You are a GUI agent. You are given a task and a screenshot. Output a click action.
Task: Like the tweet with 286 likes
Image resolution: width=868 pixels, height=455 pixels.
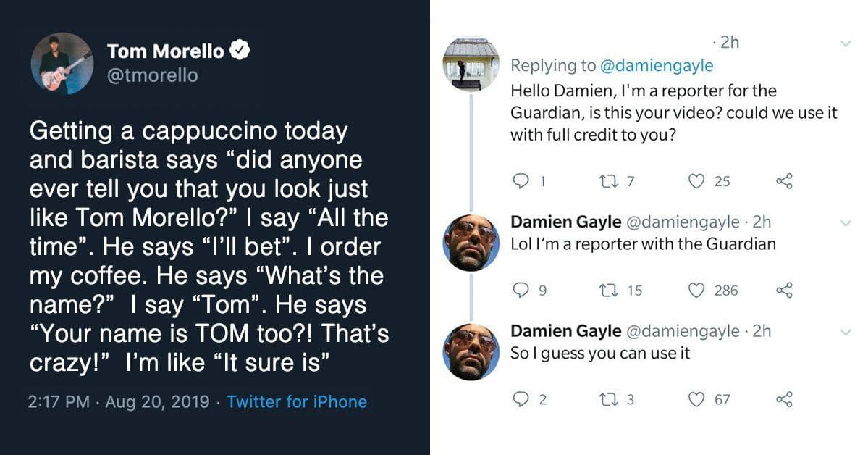[696, 291]
